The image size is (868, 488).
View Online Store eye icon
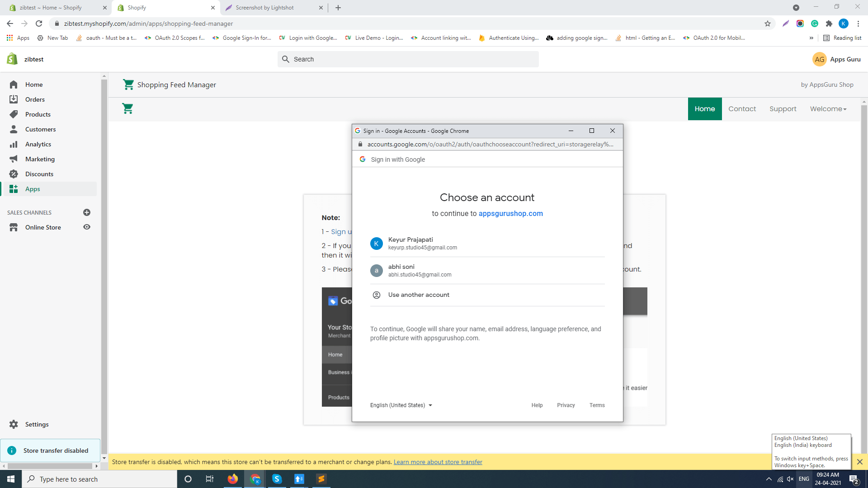tap(87, 227)
